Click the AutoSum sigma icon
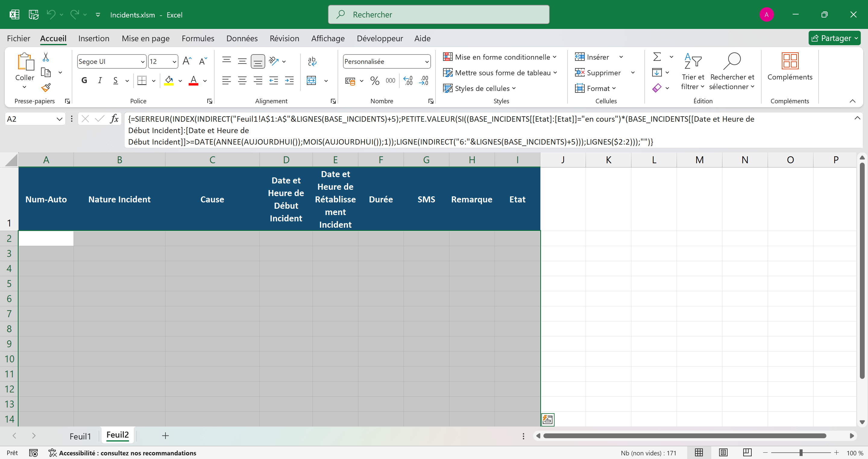 tap(657, 57)
